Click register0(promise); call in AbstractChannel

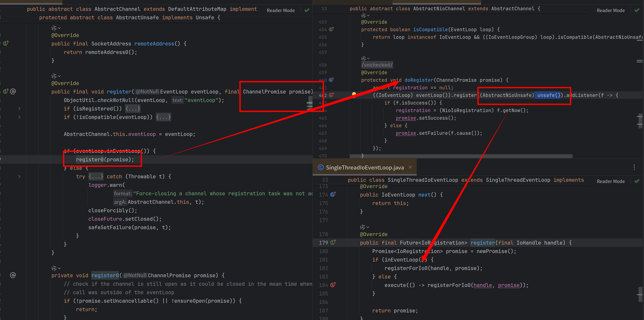pyautogui.click(x=105, y=160)
